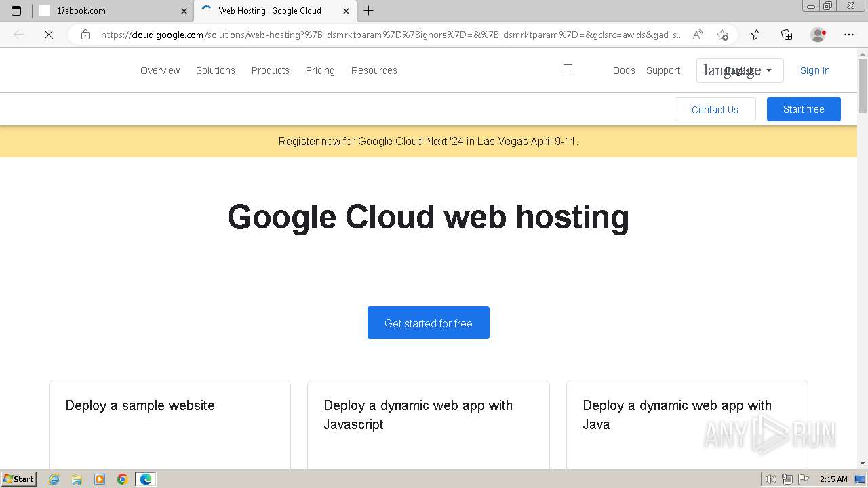The height and width of the screenshot is (488, 868).
Task: Select the Microsoft Edge taskbar icon
Action: pyautogui.click(x=146, y=479)
